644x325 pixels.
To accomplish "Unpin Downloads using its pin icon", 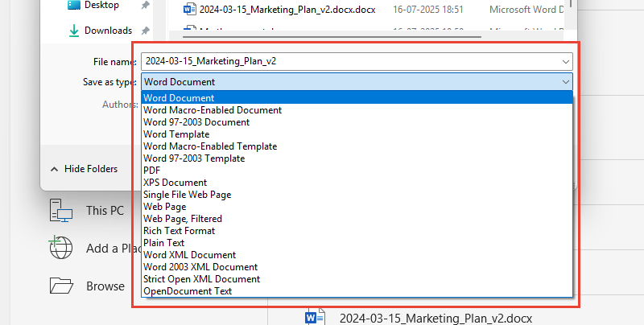I will coord(145,31).
